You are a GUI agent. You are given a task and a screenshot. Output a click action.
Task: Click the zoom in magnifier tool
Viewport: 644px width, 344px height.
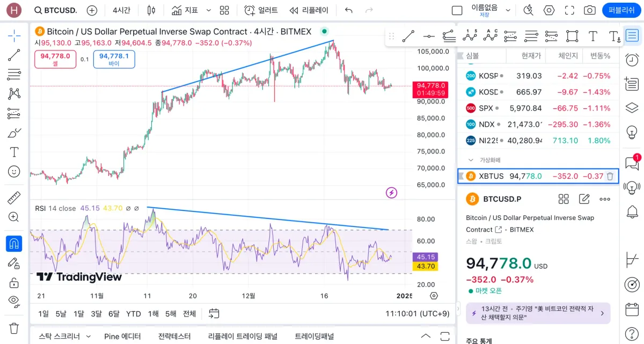click(14, 217)
